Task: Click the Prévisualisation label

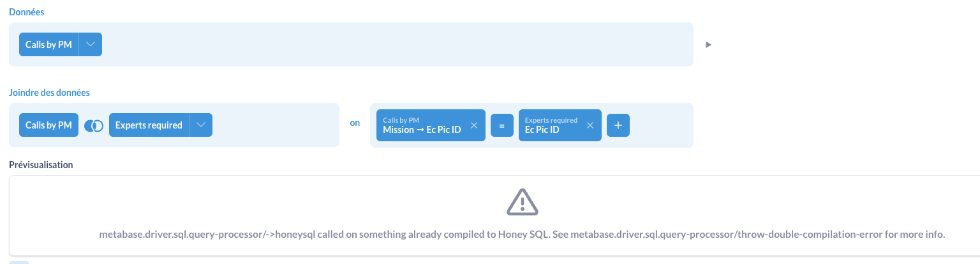Action: (41, 165)
